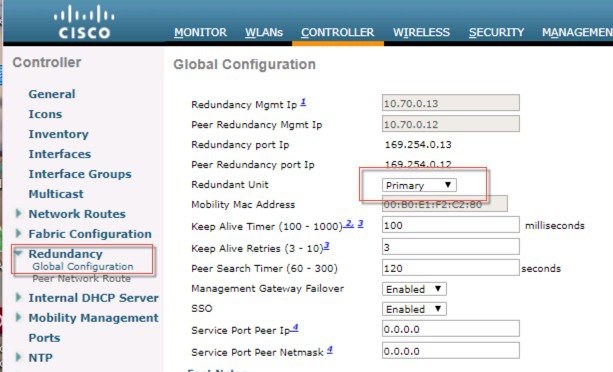Expand the Network Routes tree arrow
Image resolution: width=613 pixels, height=372 pixels.
click(18, 213)
